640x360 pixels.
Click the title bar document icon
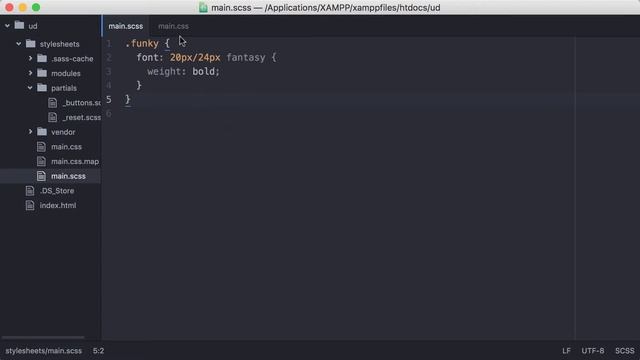click(x=203, y=7)
